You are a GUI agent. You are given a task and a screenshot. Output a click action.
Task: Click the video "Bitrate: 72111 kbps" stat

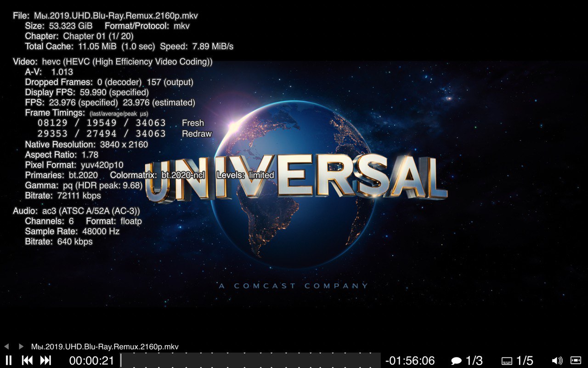tap(63, 195)
